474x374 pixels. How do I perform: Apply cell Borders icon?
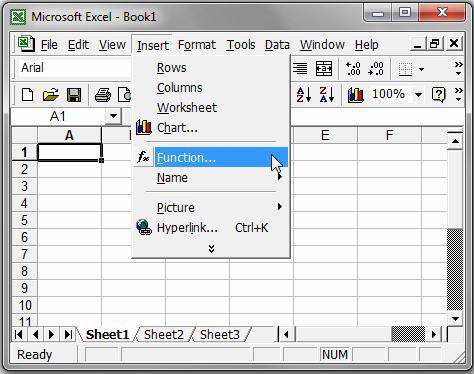click(x=405, y=69)
